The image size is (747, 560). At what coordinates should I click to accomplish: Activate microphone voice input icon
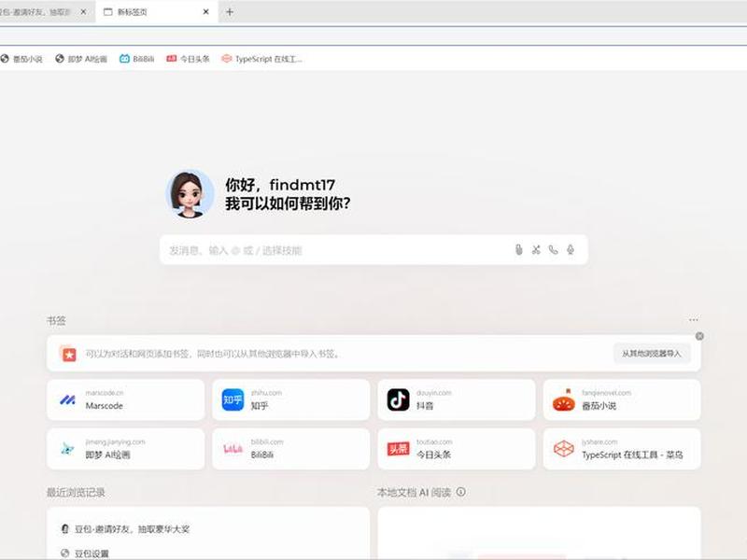pyautogui.click(x=571, y=249)
